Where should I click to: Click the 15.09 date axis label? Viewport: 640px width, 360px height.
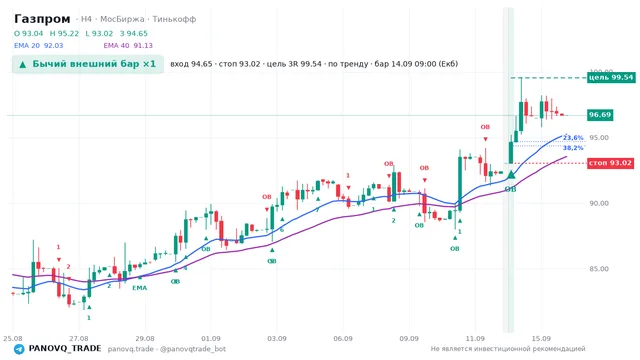541,339
